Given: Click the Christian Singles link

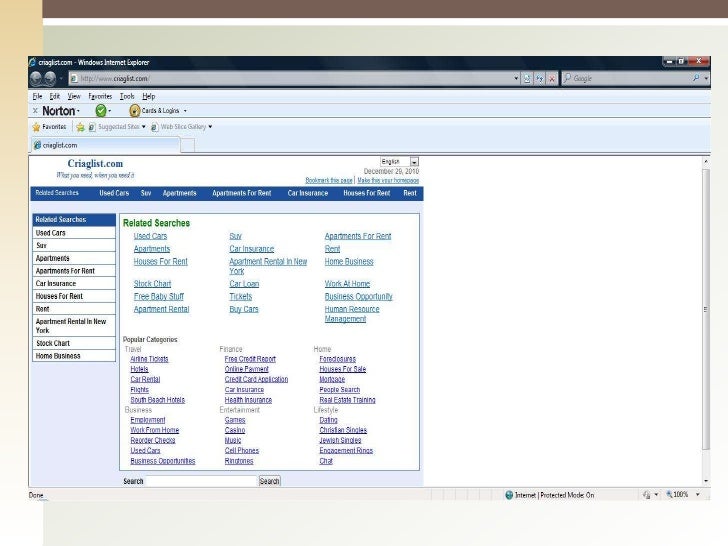Looking at the screenshot, I should tap(343, 430).
